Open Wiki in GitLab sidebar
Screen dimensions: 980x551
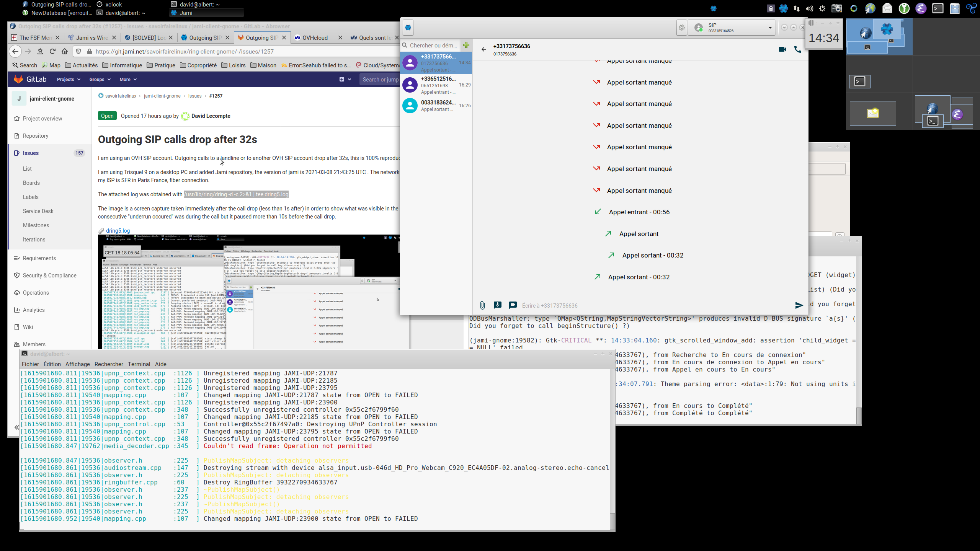coord(28,327)
